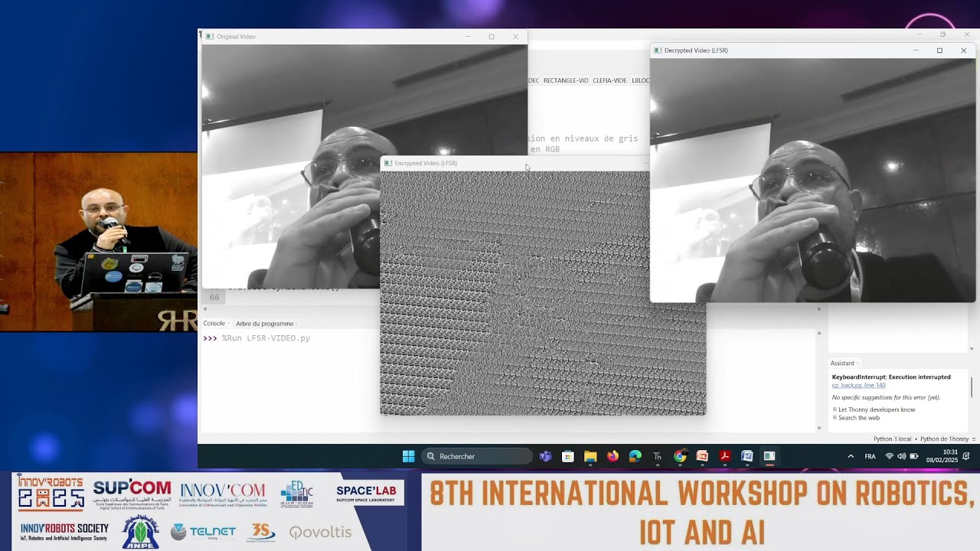Open the volume control in tray
The width and height of the screenshot is (980, 551).
901,456
